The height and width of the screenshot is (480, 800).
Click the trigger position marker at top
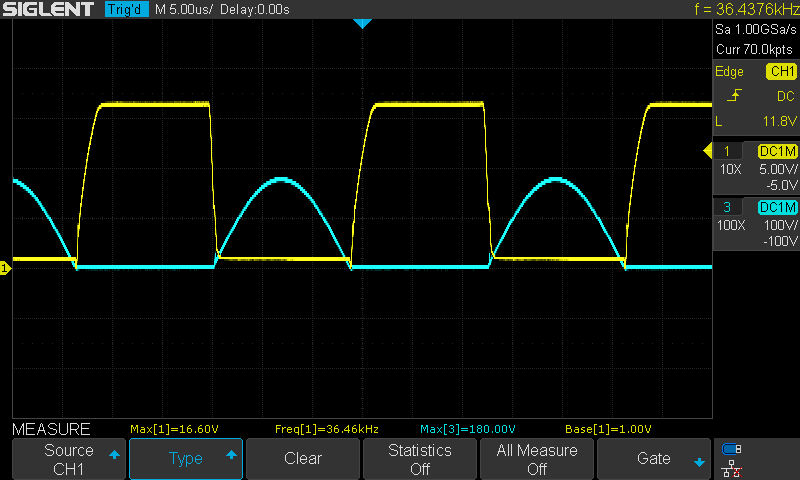pos(362,23)
